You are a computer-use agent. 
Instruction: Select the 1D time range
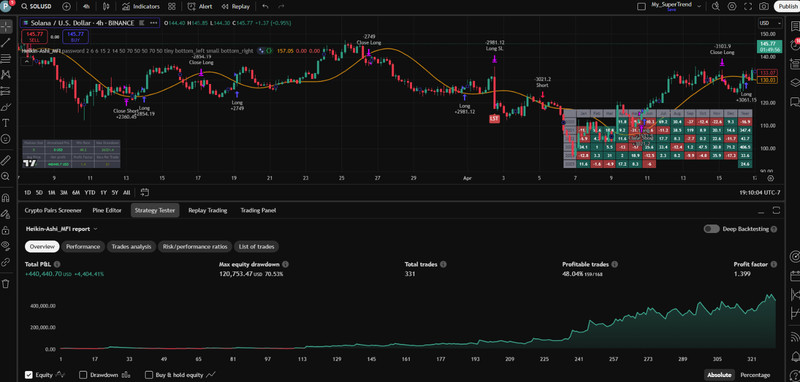[28, 192]
